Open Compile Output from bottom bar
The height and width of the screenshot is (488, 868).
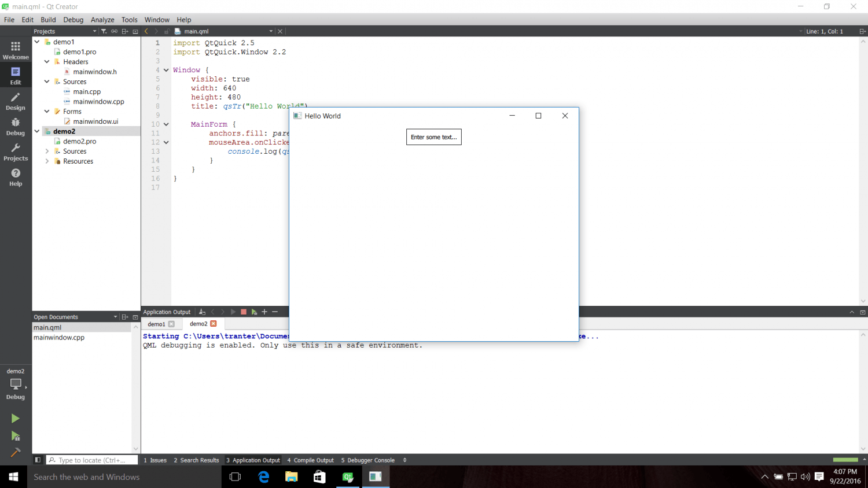tap(310, 460)
